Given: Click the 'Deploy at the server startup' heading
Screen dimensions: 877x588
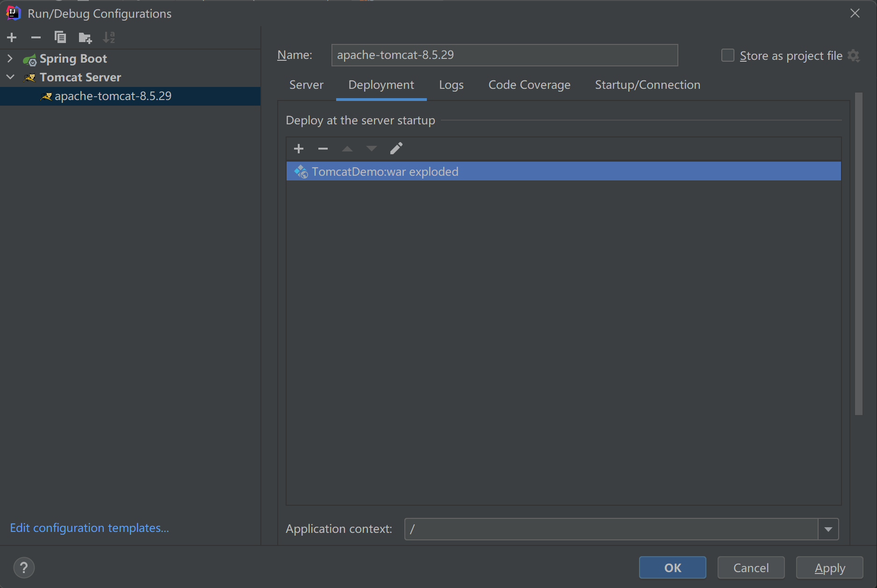Looking at the screenshot, I should (360, 120).
